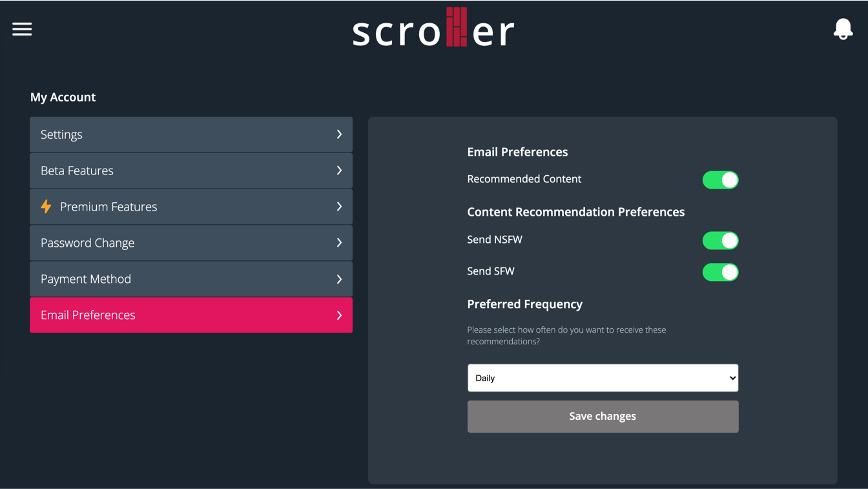Turn off the Send SFW toggle

(720, 272)
